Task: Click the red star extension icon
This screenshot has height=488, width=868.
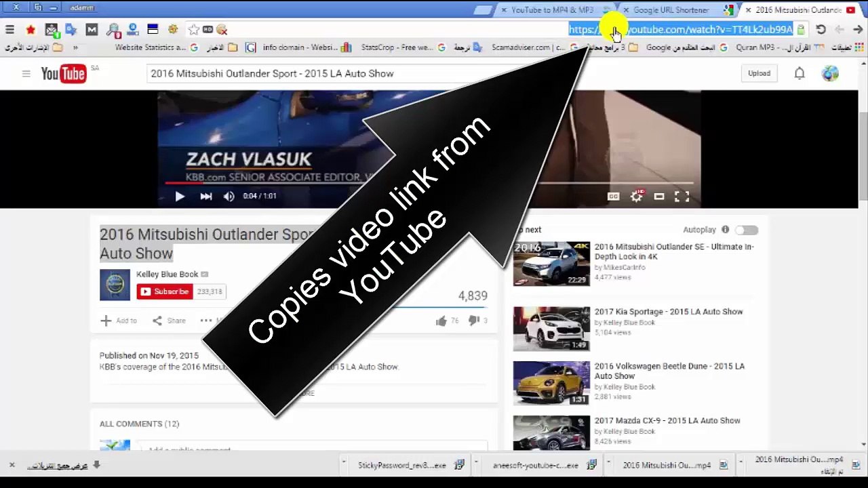Action: pos(31,30)
